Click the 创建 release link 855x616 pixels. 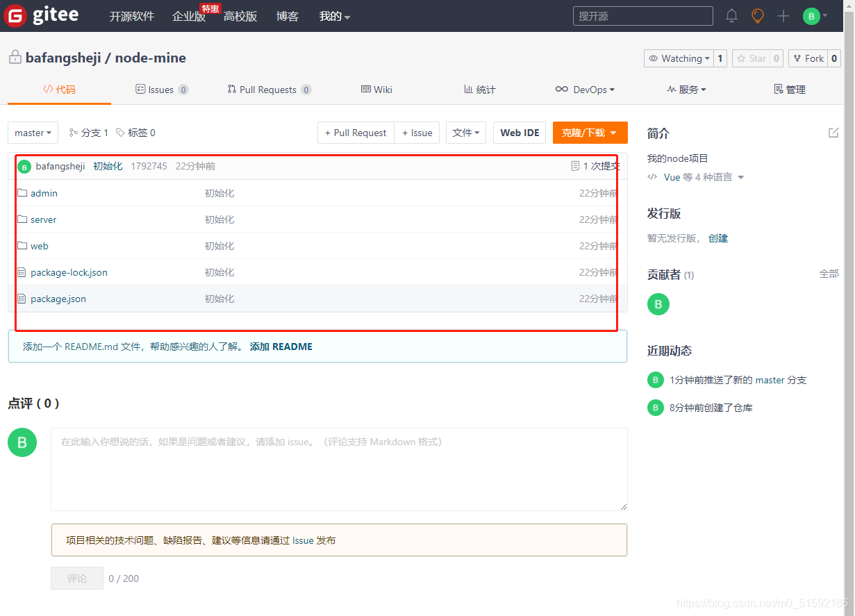(718, 238)
